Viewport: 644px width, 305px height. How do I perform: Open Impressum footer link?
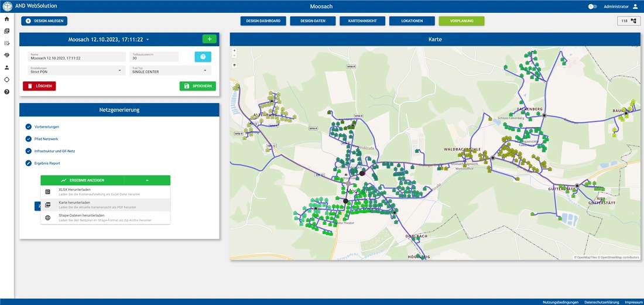633,301
